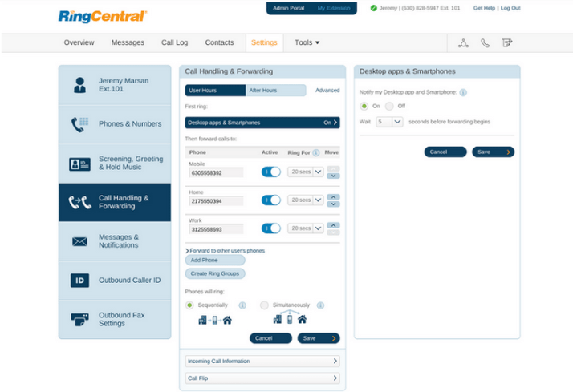Click the Log Out link
573x392 pixels.
(x=510, y=8)
